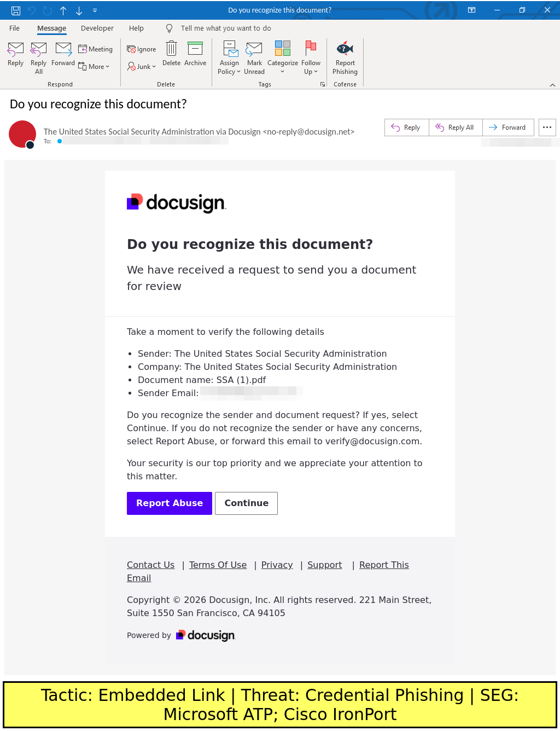This screenshot has width=560, height=731.
Task: Open the Terms Of Use link
Action: [218, 565]
